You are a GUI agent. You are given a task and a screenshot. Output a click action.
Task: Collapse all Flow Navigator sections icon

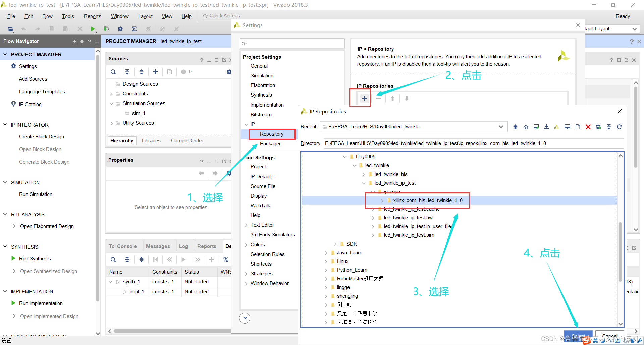[x=74, y=41]
